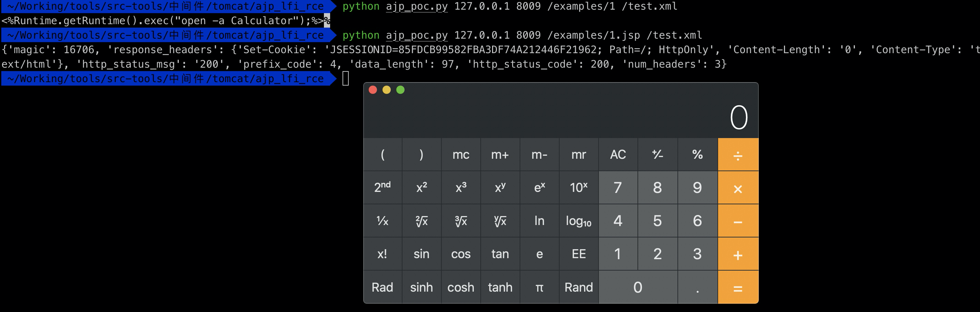Click the sinh key
980x312 pixels.
421,287
